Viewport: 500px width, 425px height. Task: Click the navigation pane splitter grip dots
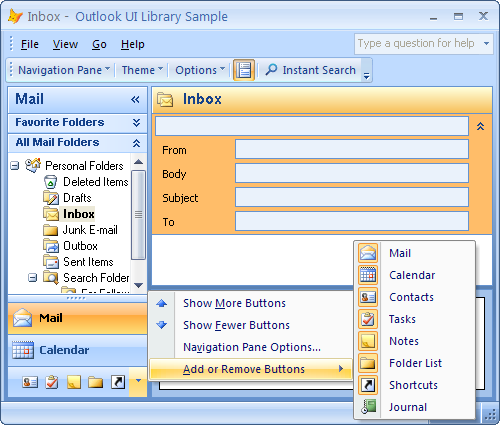(x=76, y=298)
